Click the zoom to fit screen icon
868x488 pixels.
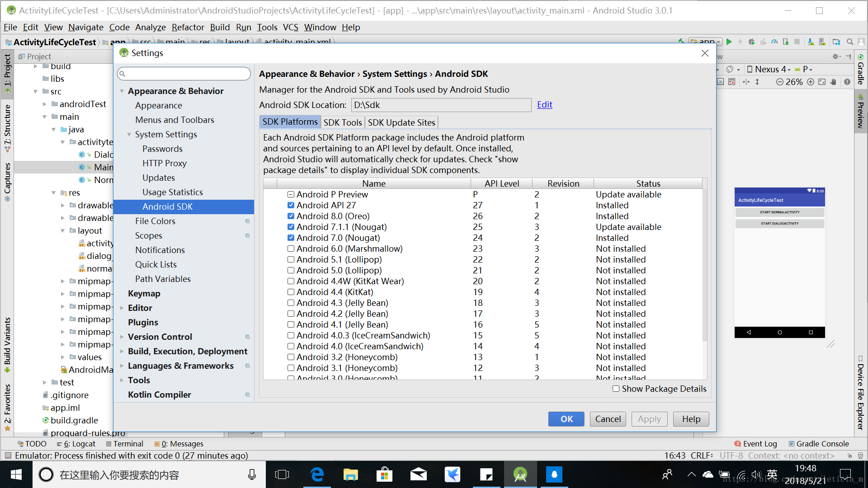pyautogui.click(x=822, y=82)
